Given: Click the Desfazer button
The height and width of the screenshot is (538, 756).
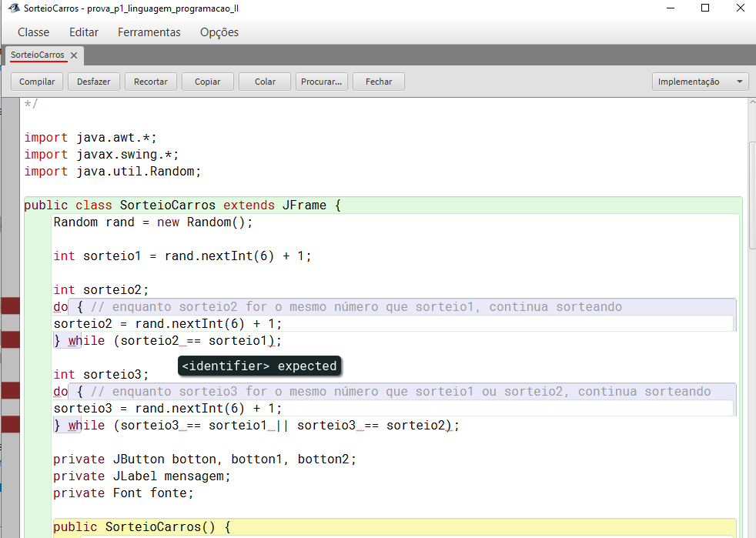Looking at the screenshot, I should (x=93, y=82).
